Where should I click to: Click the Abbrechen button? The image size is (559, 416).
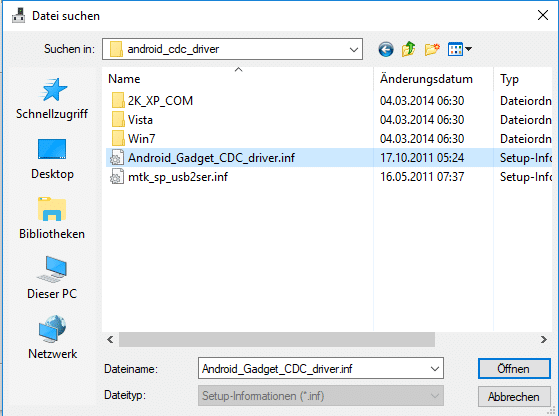pos(514,396)
